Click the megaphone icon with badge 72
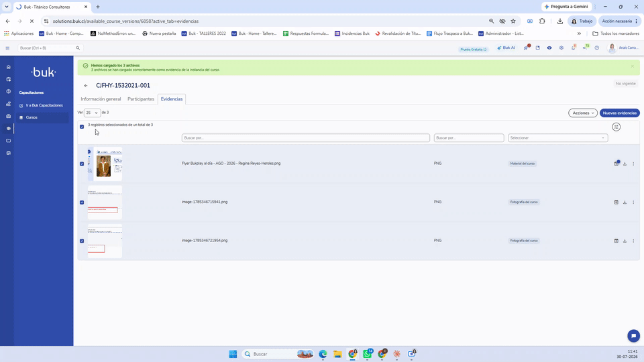 [x=586, y=48]
